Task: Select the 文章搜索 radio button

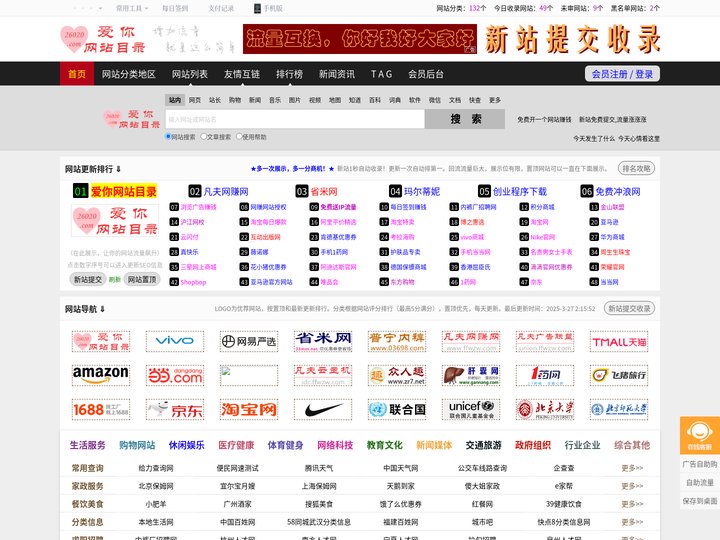Action: (x=203, y=136)
